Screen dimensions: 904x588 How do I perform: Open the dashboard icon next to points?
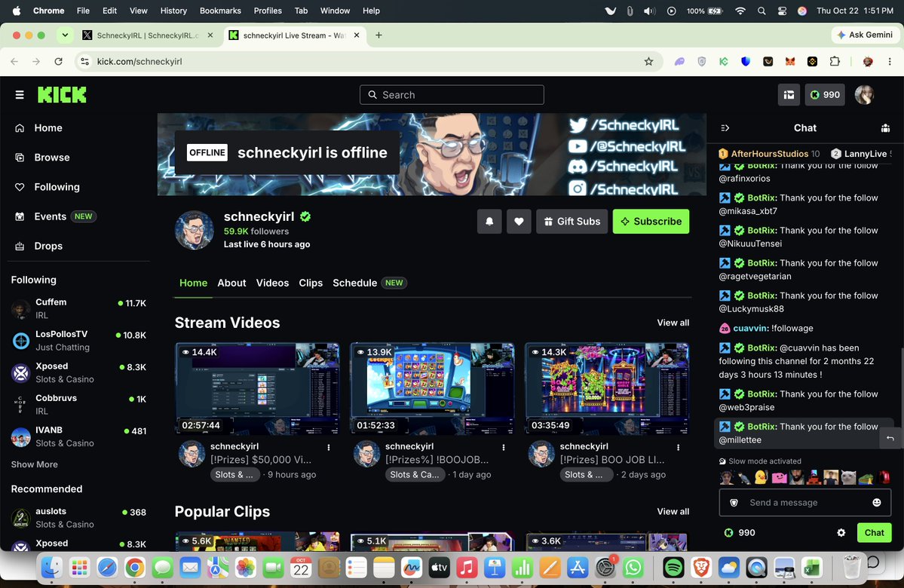click(x=789, y=94)
